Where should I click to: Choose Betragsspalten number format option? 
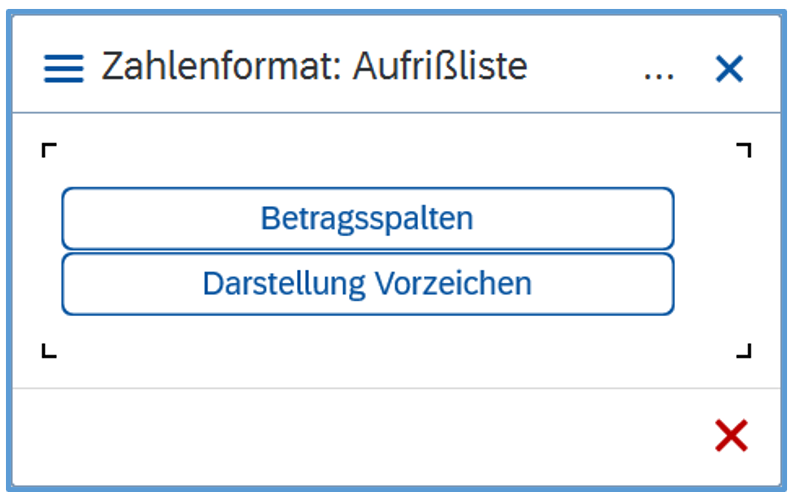(367, 218)
